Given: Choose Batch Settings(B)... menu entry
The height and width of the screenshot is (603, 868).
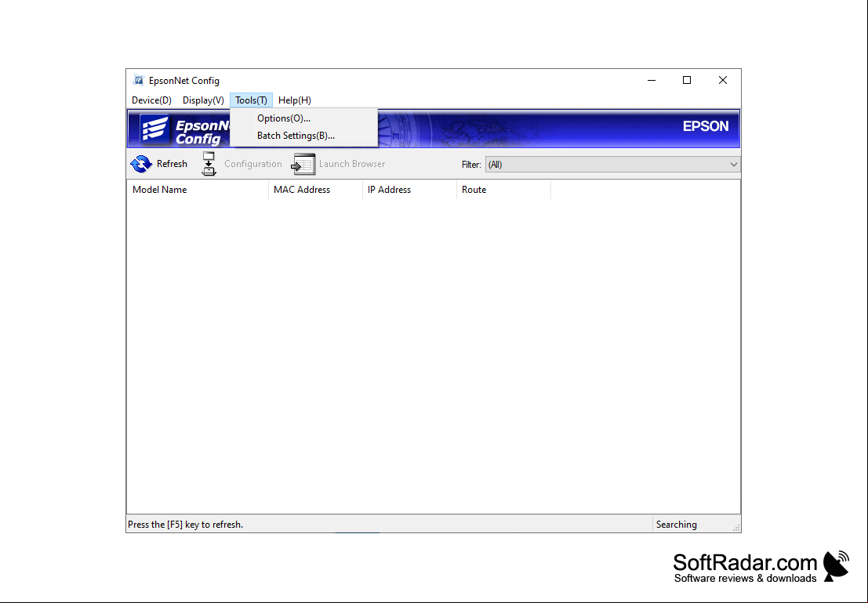Looking at the screenshot, I should click(304, 136).
